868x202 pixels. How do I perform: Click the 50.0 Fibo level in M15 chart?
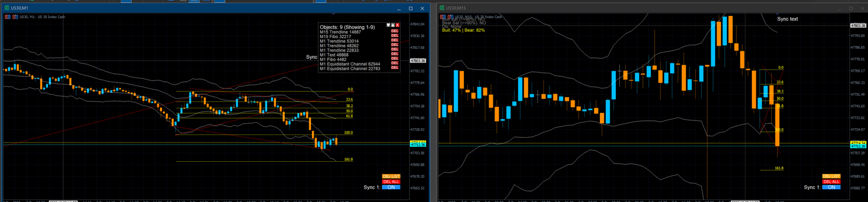pos(780,98)
